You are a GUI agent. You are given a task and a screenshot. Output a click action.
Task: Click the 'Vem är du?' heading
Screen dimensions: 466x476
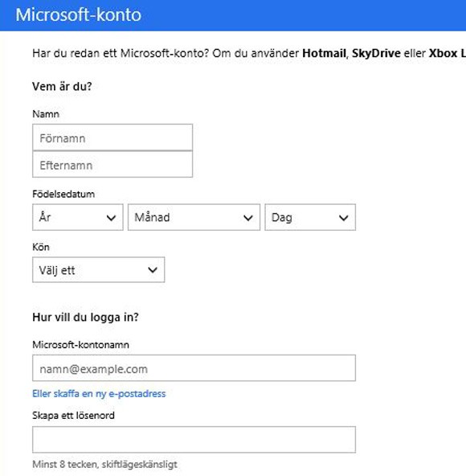(62, 87)
